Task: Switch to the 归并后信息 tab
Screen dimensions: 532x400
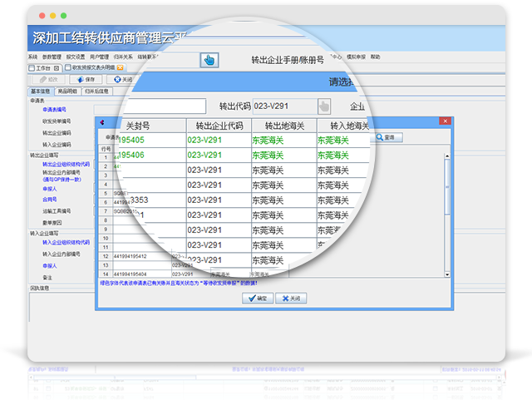Action: pos(96,91)
